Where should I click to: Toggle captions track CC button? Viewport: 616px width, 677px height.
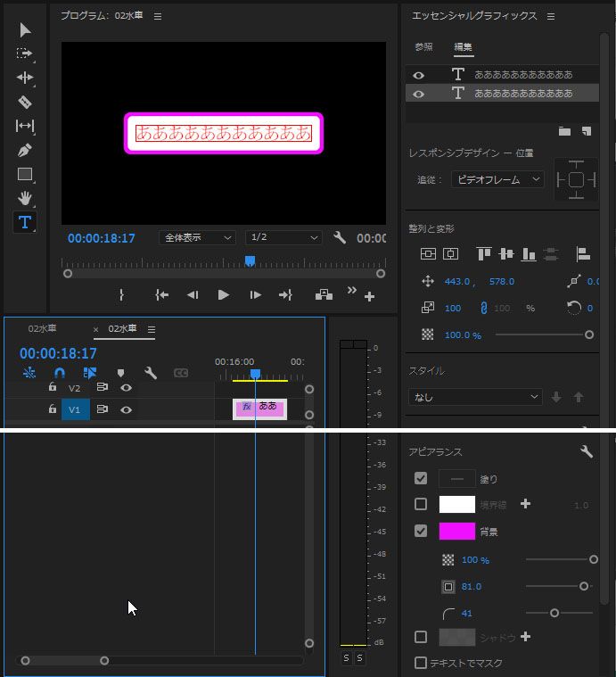(181, 373)
